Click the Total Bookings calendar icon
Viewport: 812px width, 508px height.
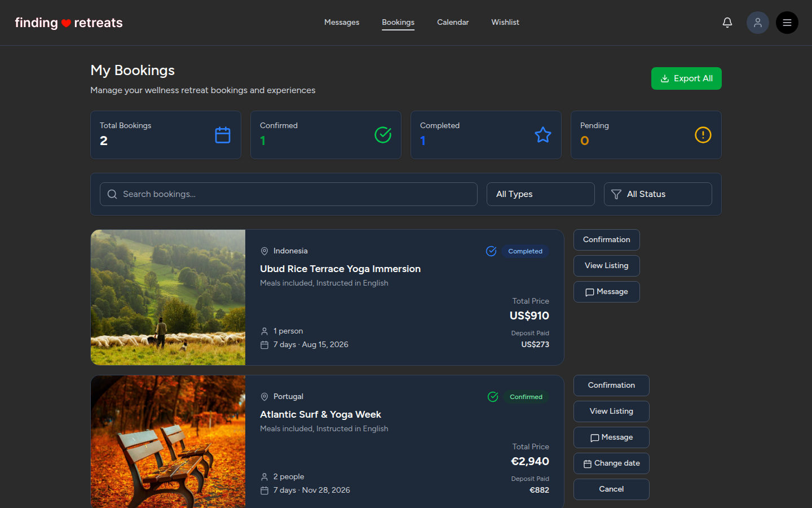coord(223,135)
